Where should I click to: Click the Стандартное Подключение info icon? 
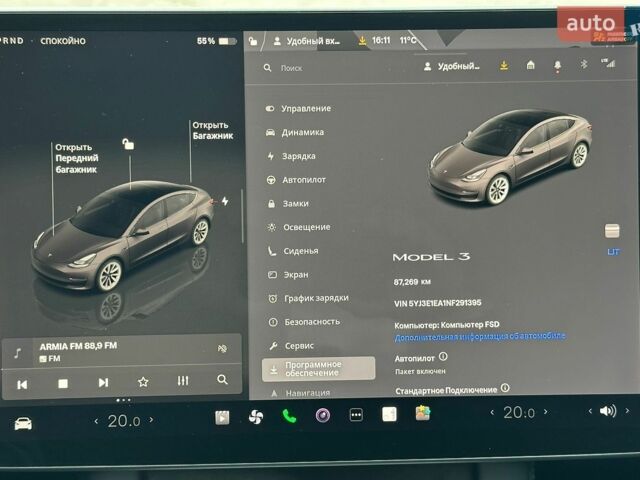[x=505, y=388]
